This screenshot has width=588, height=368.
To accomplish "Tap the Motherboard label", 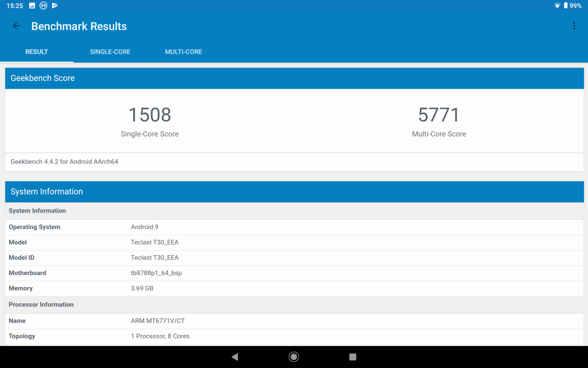I will coord(28,273).
